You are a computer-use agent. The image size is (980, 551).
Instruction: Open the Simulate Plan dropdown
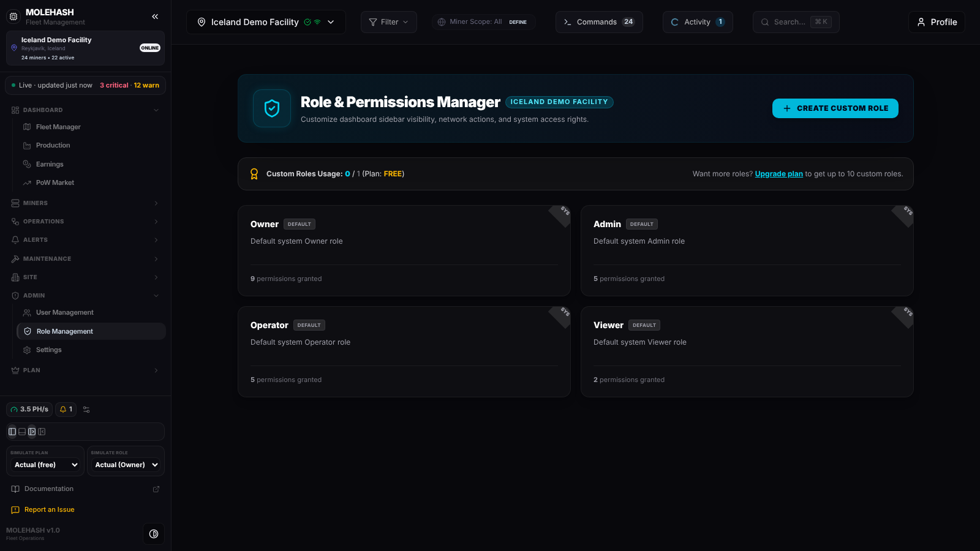(46, 465)
